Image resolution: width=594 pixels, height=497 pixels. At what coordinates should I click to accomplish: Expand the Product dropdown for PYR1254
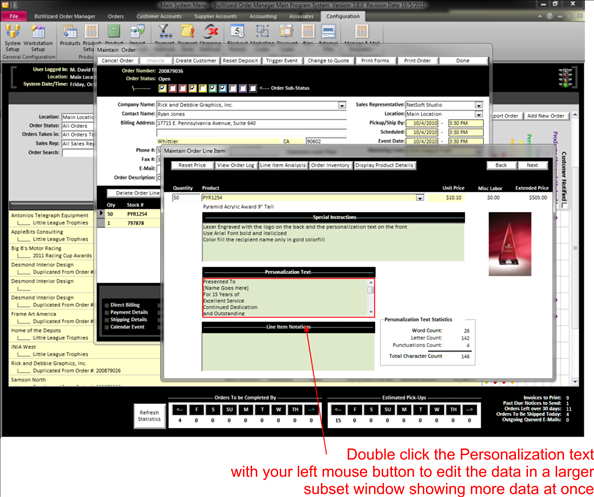click(x=420, y=198)
